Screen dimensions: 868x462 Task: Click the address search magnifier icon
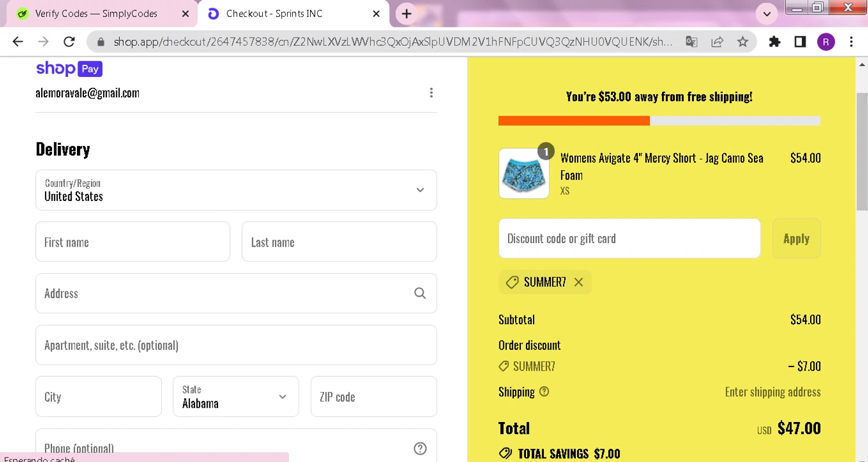coord(420,294)
